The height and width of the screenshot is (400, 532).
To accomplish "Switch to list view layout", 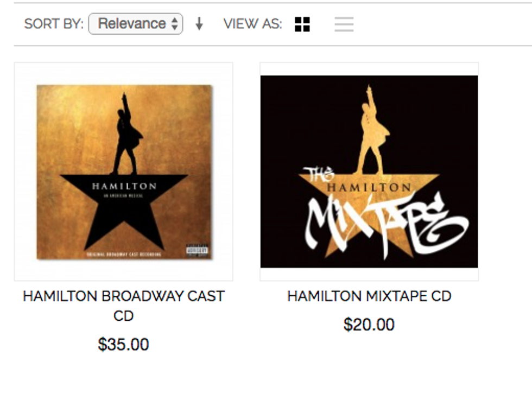I will coord(344,24).
